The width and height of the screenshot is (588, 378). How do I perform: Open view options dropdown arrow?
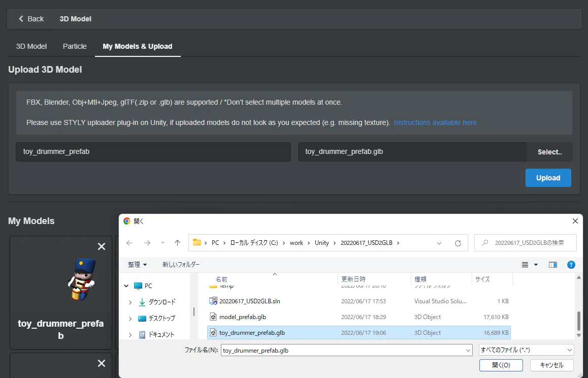coord(536,265)
